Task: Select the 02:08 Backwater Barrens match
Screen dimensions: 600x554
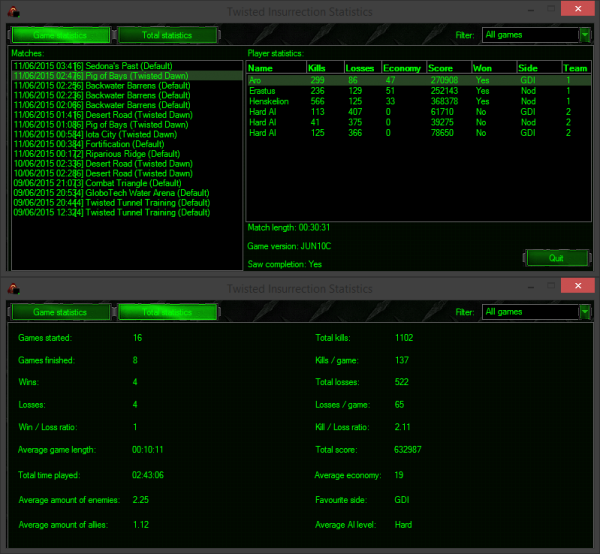Action: [x=127, y=105]
